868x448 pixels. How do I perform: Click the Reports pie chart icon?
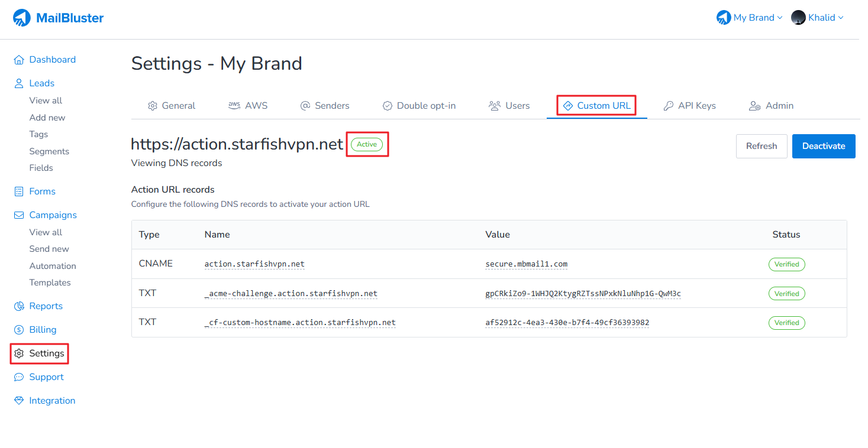[x=19, y=306]
